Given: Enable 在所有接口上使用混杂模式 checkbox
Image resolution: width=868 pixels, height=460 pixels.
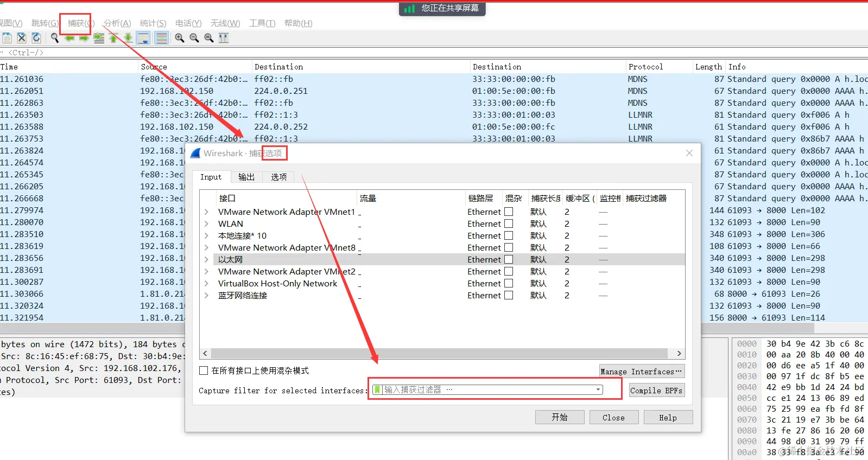Looking at the screenshot, I should [x=204, y=370].
